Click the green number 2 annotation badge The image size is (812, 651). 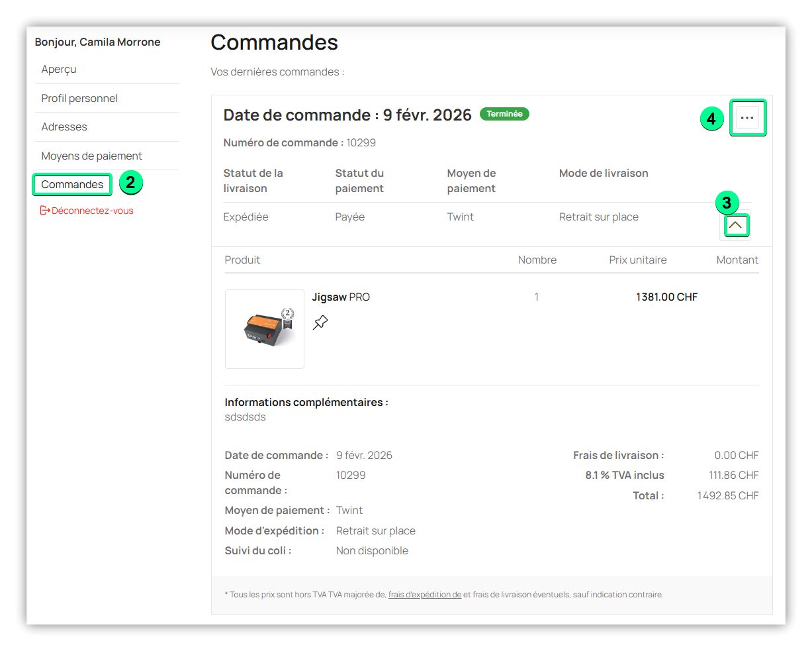click(x=130, y=182)
